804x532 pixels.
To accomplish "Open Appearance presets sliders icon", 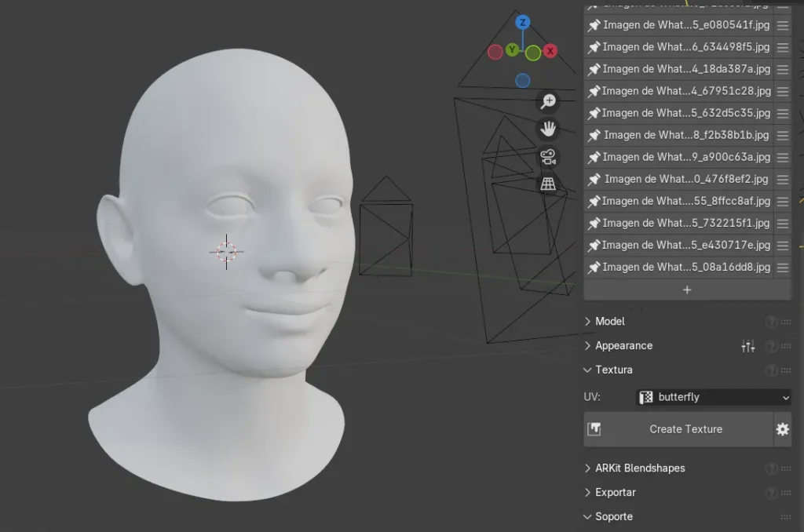I will pos(748,346).
